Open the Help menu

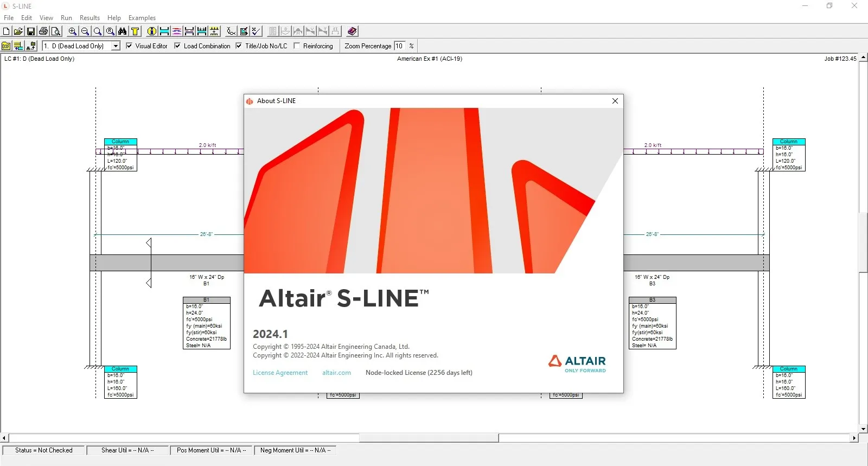pyautogui.click(x=114, y=18)
